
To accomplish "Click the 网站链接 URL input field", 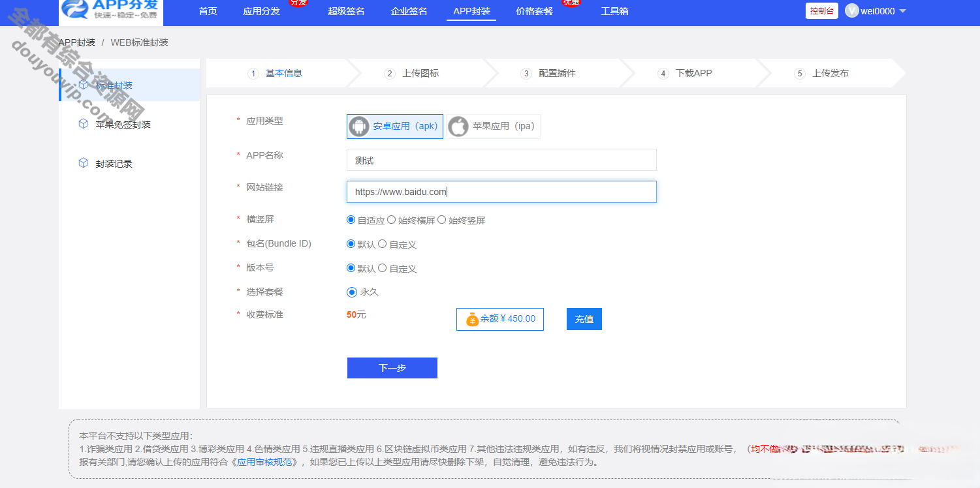I will (x=501, y=192).
